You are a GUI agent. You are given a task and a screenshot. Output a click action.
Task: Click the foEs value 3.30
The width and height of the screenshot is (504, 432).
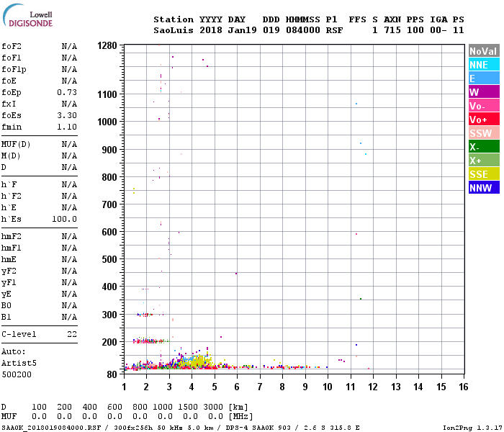pyautogui.click(x=67, y=115)
